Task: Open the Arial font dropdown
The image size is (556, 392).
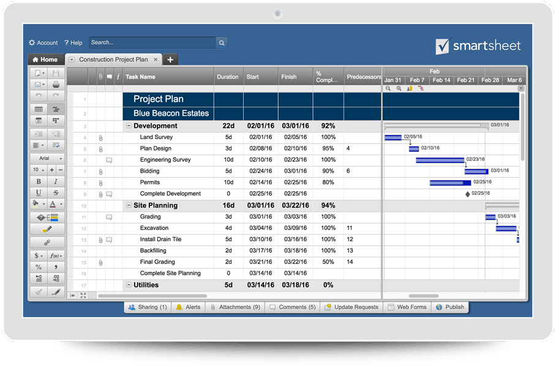Action: click(x=48, y=158)
